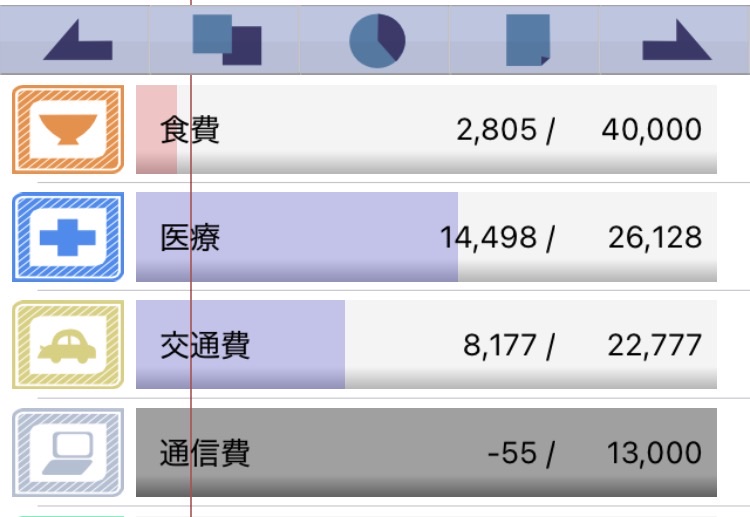Tap the 13,000 communication budget amount
The image size is (750, 517).
coord(655,453)
